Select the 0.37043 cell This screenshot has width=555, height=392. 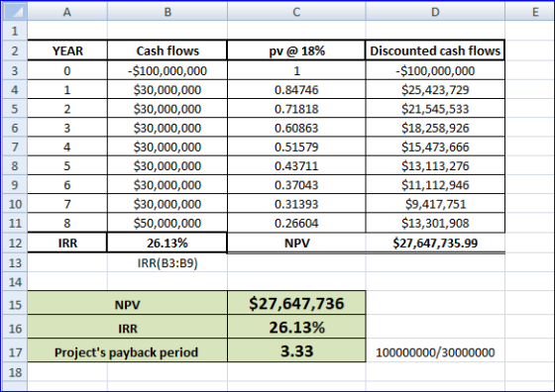point(296,185)
